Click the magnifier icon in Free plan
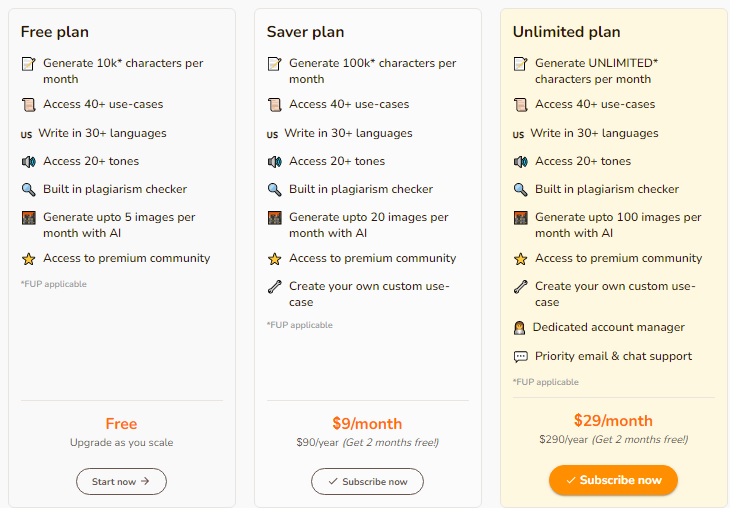 click(29, 189)
